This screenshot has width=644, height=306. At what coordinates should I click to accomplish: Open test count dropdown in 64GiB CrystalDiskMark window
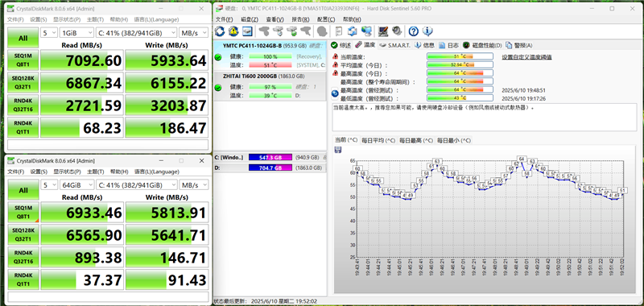point(49,185)
